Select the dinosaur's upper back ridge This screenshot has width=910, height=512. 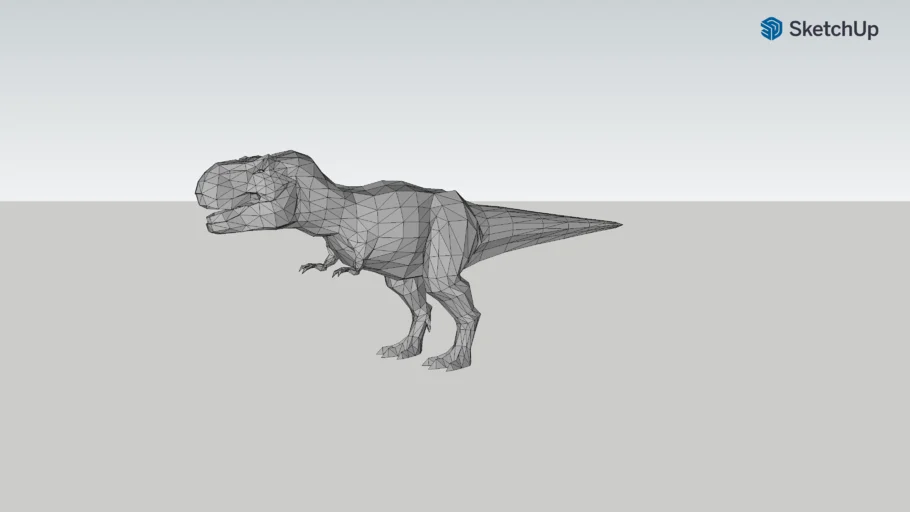pos(400,187)
